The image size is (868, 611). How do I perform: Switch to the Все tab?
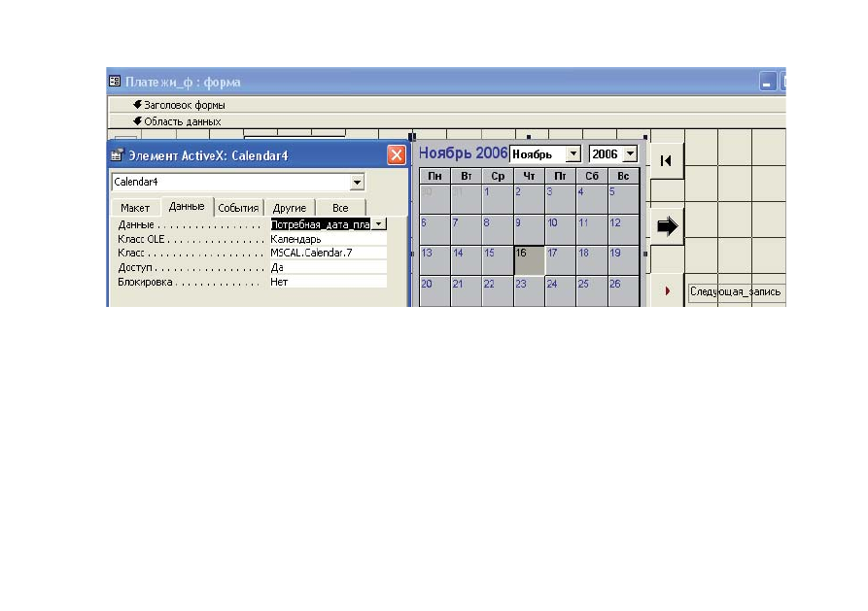340,208
